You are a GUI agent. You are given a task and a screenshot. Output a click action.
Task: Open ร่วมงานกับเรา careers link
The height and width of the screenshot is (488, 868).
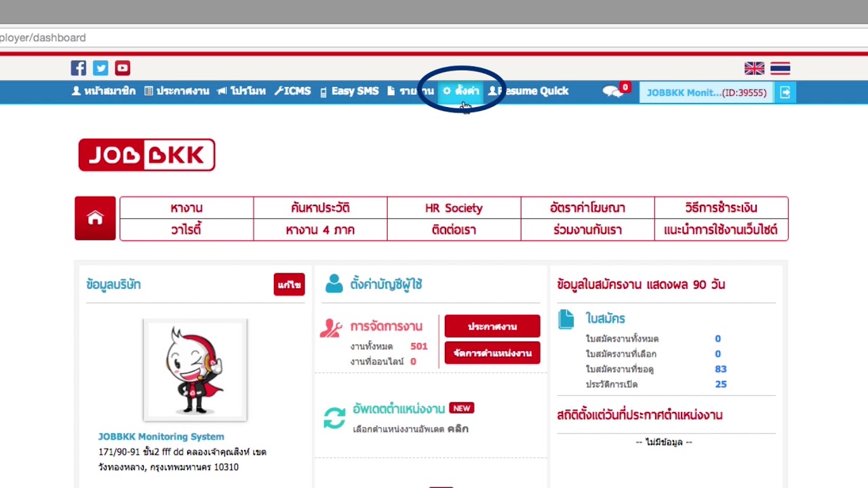587,230
